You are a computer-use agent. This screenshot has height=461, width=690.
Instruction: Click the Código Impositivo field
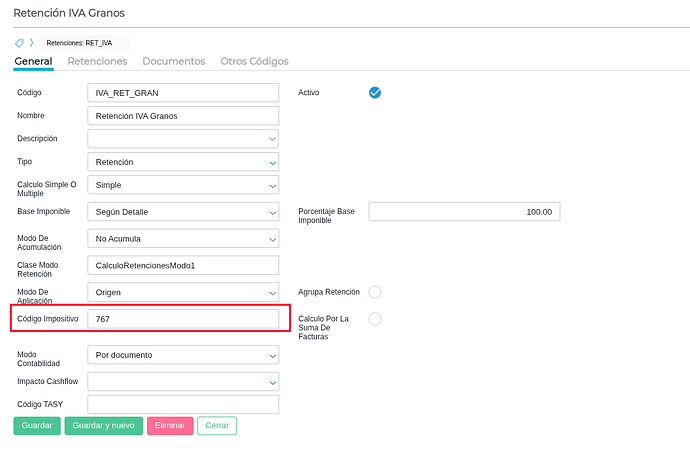click(x=183, y=318)
